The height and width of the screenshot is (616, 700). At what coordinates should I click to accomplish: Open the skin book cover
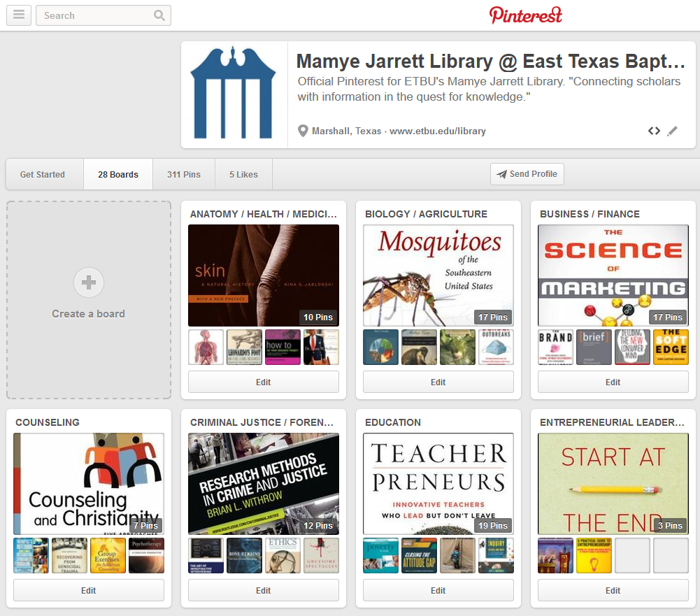[264, 275]
